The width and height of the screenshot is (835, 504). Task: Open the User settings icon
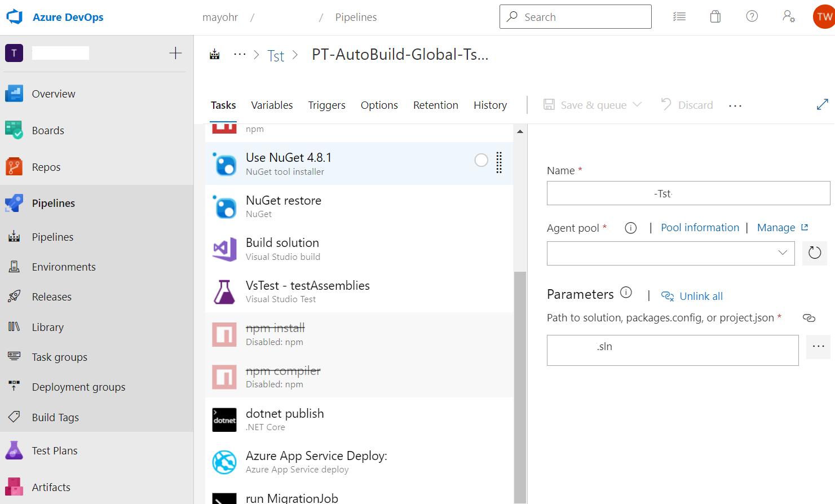pyautogui.click(x=789, y=16)
